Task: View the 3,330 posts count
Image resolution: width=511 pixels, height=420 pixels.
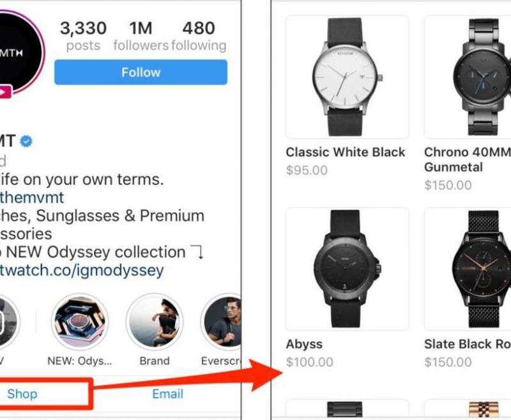Action: pyautogui.click(x=84, y=36)
